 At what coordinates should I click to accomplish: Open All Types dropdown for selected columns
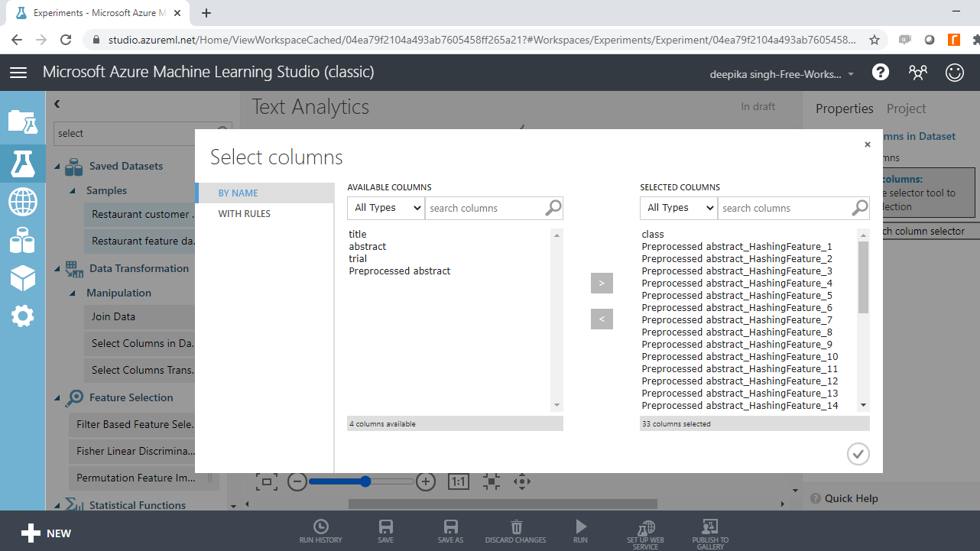[679, 208]
